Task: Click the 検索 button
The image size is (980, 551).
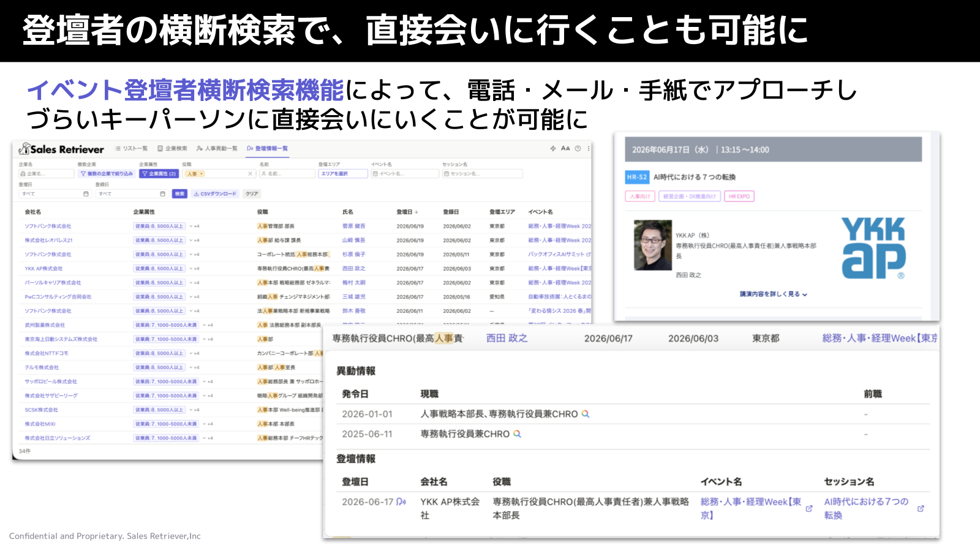Action: click(x=179, y=193)
